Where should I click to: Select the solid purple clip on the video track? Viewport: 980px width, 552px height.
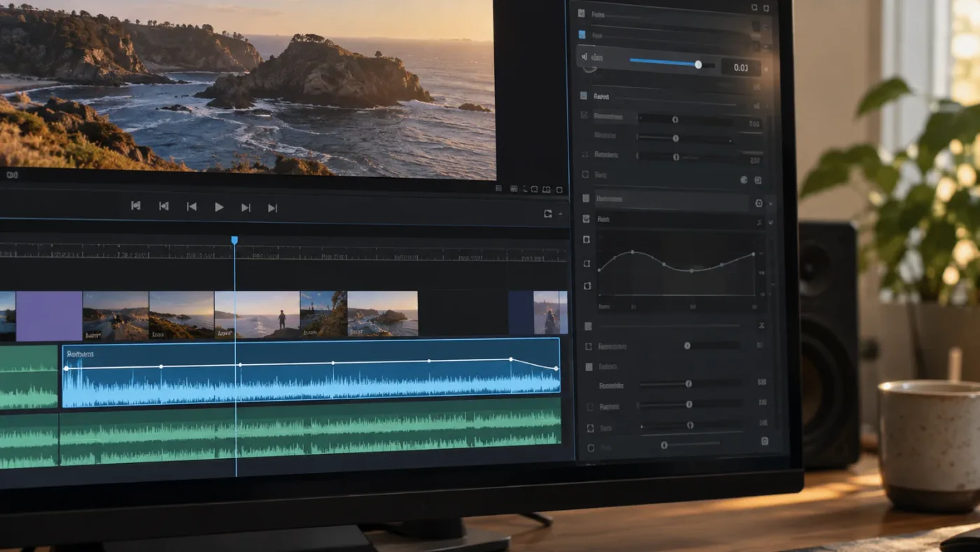(49, 316)
